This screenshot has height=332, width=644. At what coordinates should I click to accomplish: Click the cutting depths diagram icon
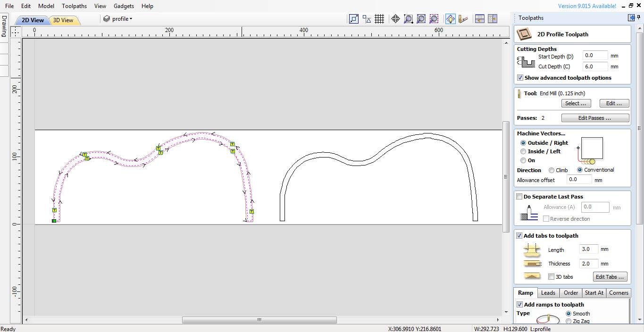pos(526,62)
